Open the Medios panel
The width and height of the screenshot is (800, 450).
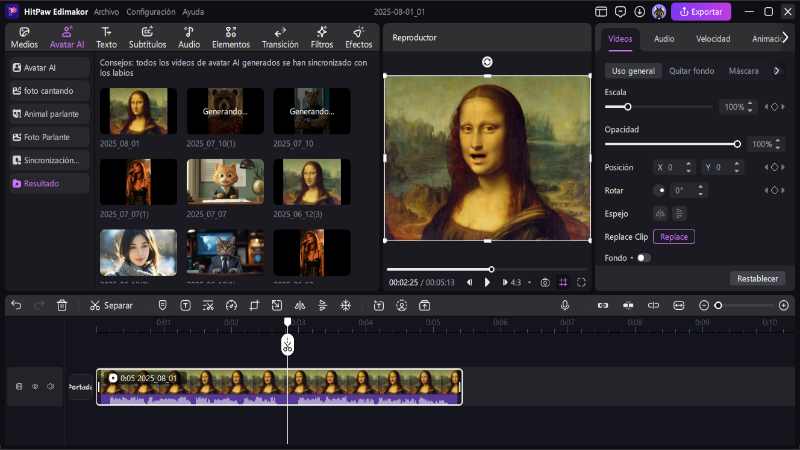(x=24, y=38)
